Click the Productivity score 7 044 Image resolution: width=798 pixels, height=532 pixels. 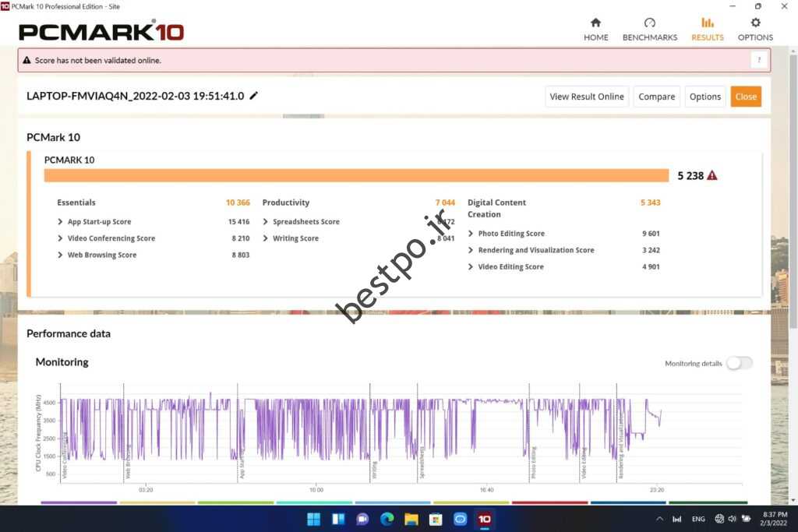pos(445,203)
